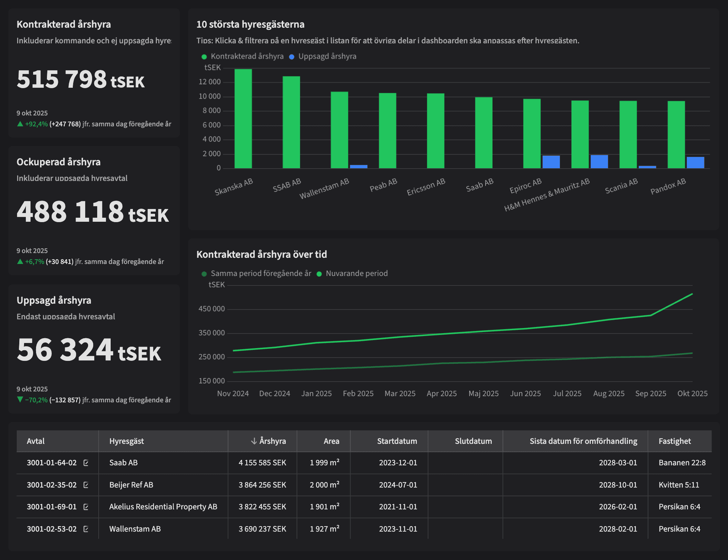Toggle the Samma period föregående år line series
This screenshot has height=560, width=728.
pos(257,273)
